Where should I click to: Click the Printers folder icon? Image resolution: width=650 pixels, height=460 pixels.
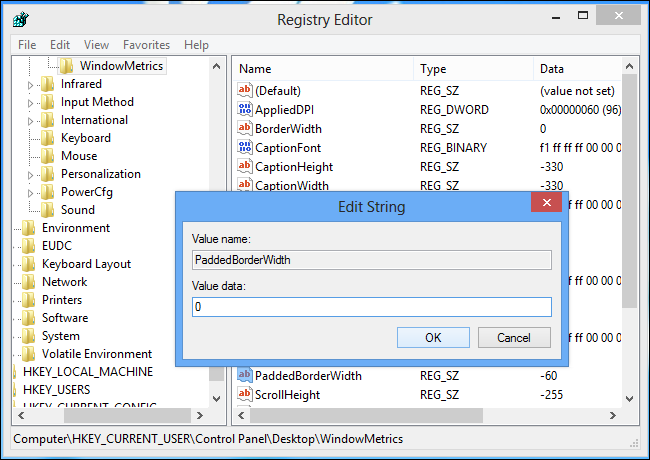coord(29,300)
